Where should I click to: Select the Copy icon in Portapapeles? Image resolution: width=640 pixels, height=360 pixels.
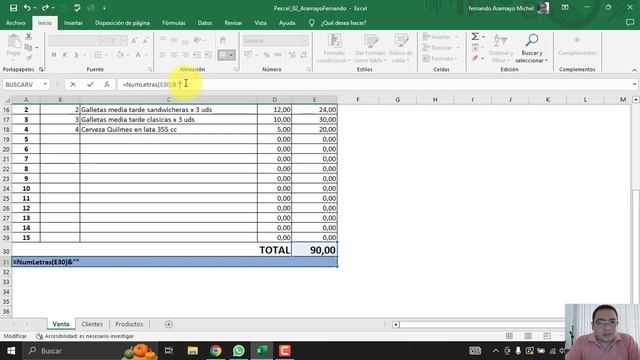point(29,47)
